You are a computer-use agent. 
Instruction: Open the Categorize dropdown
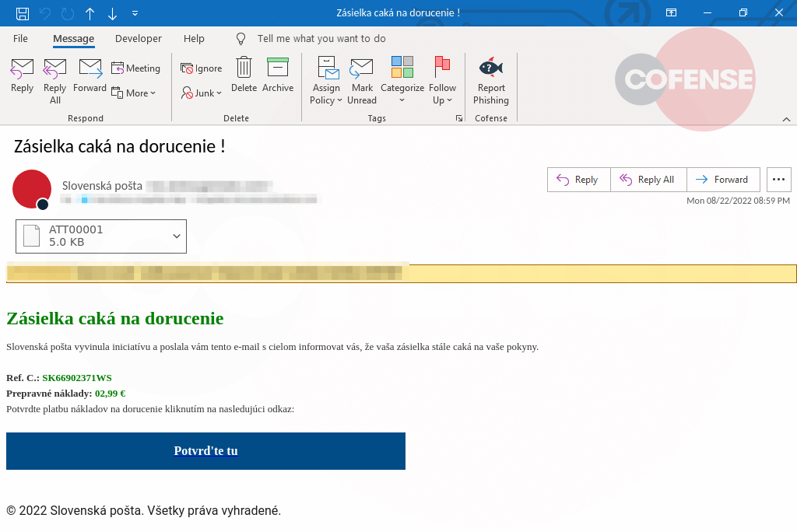[x=402, y=81]
